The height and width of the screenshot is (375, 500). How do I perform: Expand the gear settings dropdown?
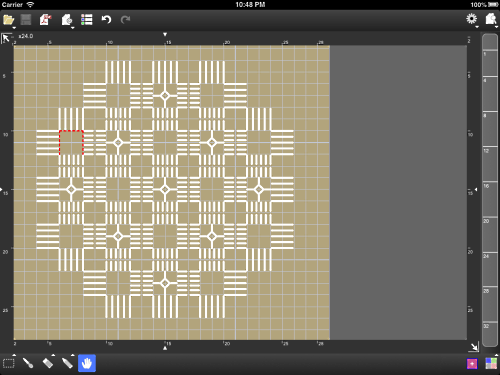point(472,19)
